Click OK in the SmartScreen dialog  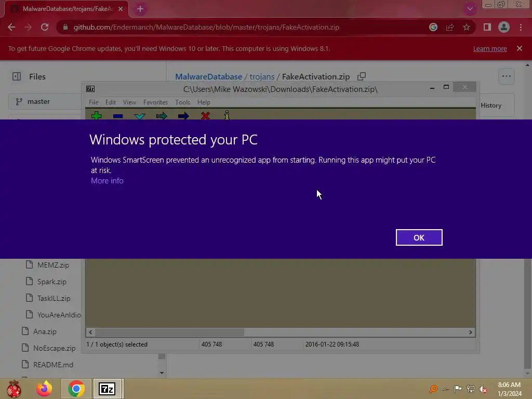(419, 237)
